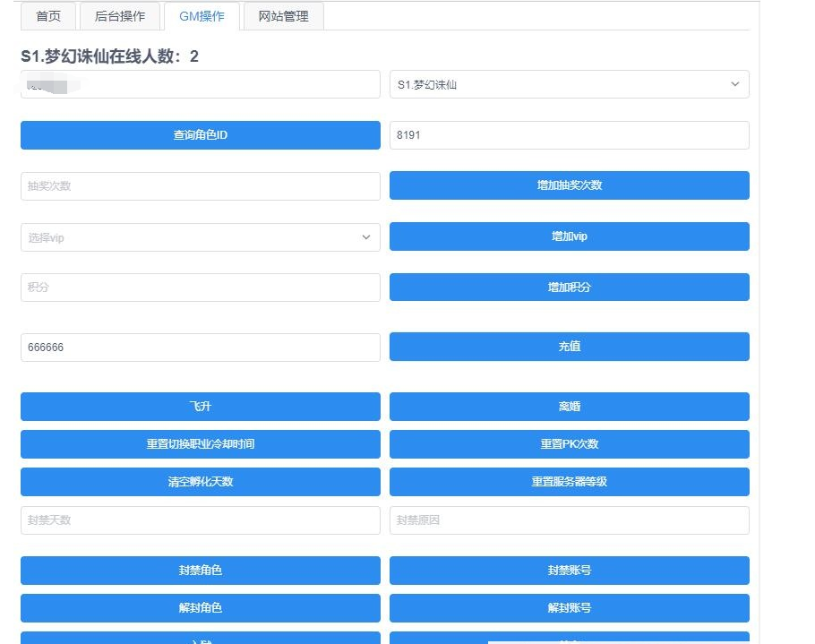This screenshot has width=815, height=644.
Task: Click the 充值 button
Action: 569,347
